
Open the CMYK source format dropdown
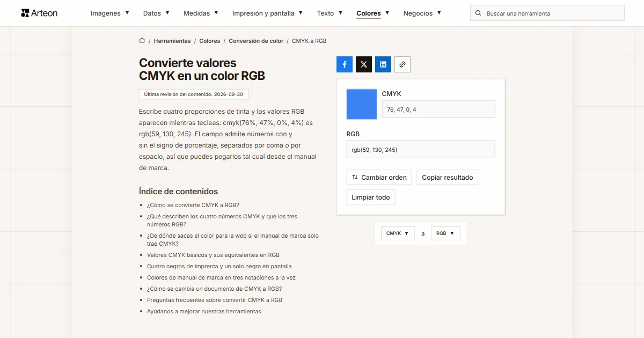(x=398, y=233)
